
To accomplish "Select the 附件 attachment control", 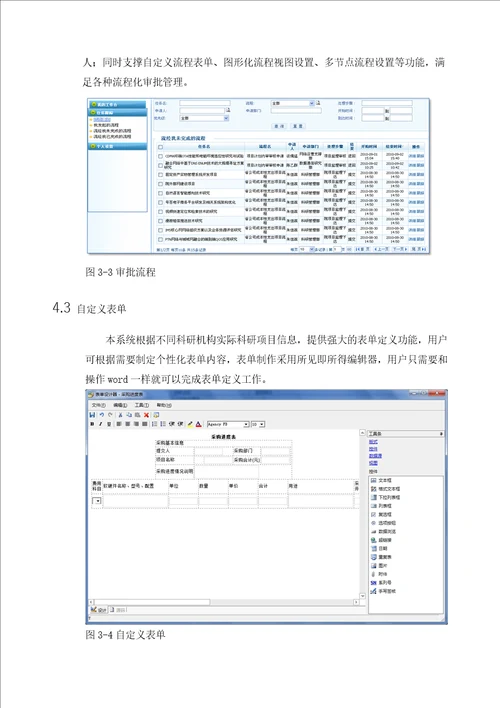I will point(379,574).
